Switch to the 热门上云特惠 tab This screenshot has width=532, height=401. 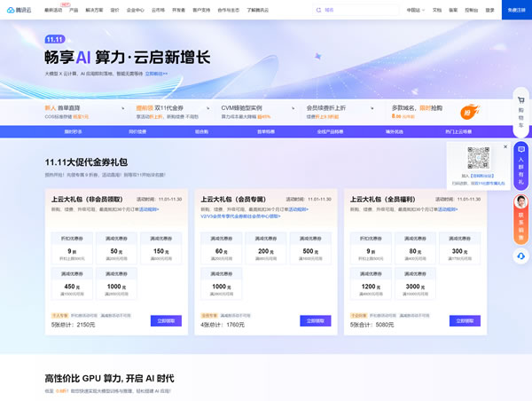tap(458, 131)
